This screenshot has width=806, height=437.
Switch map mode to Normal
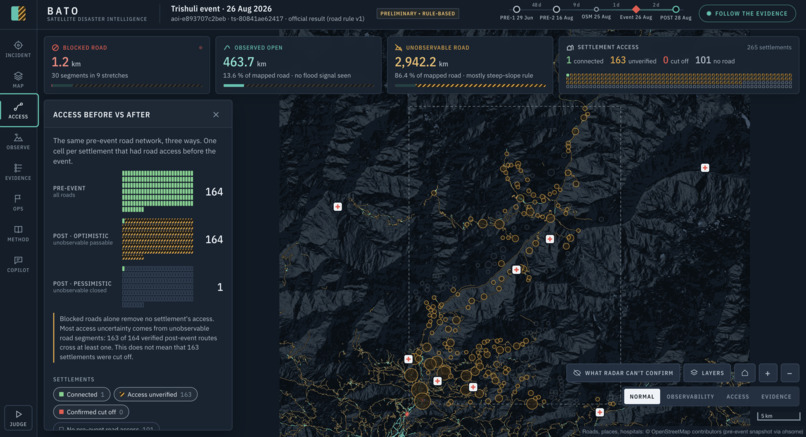click(x=642, y=396)
